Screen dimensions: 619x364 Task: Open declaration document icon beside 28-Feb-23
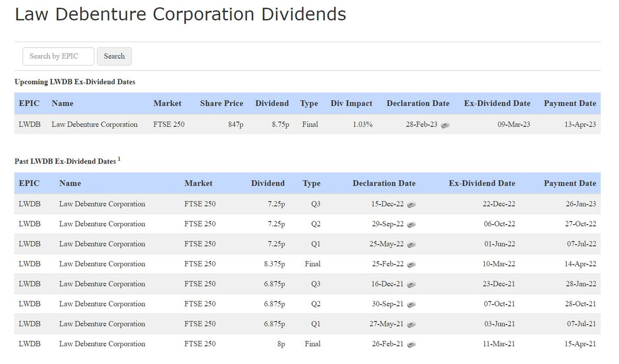click(445, 125)
